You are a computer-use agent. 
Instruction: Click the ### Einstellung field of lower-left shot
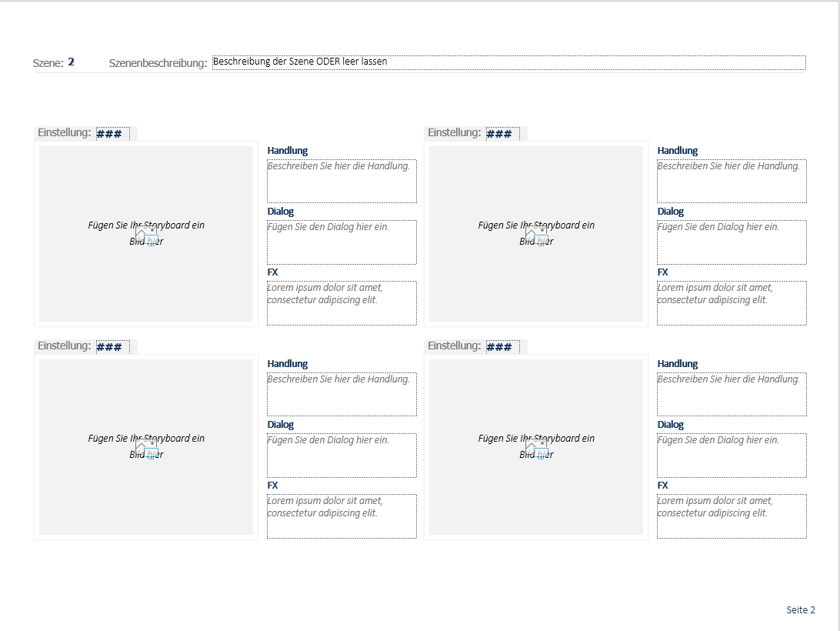[x=112, y=347]
